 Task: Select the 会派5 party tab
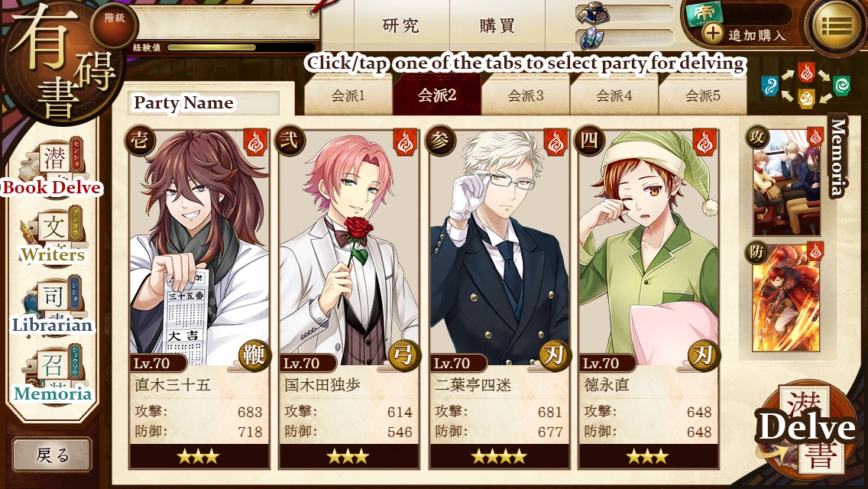coord(702,96)
